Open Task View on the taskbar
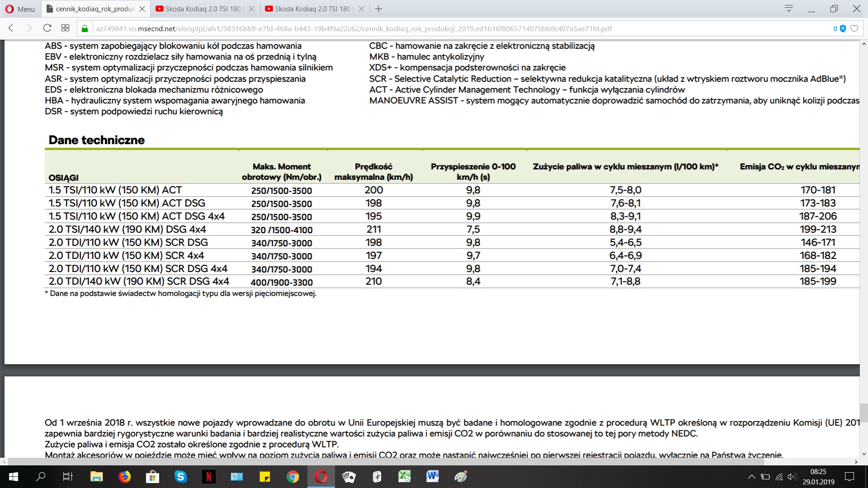The height and width of the screenshot is (488, 868). [x=68, y=477]
